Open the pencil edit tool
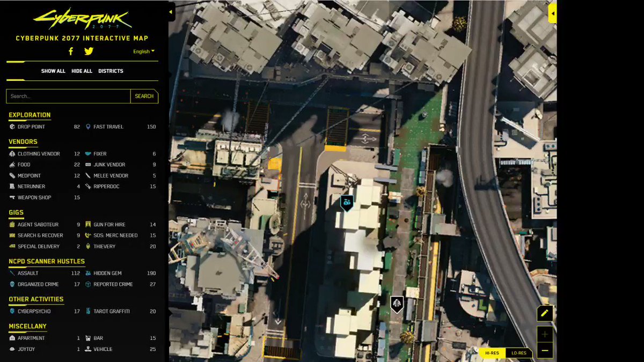 click(x=545, y=313)
